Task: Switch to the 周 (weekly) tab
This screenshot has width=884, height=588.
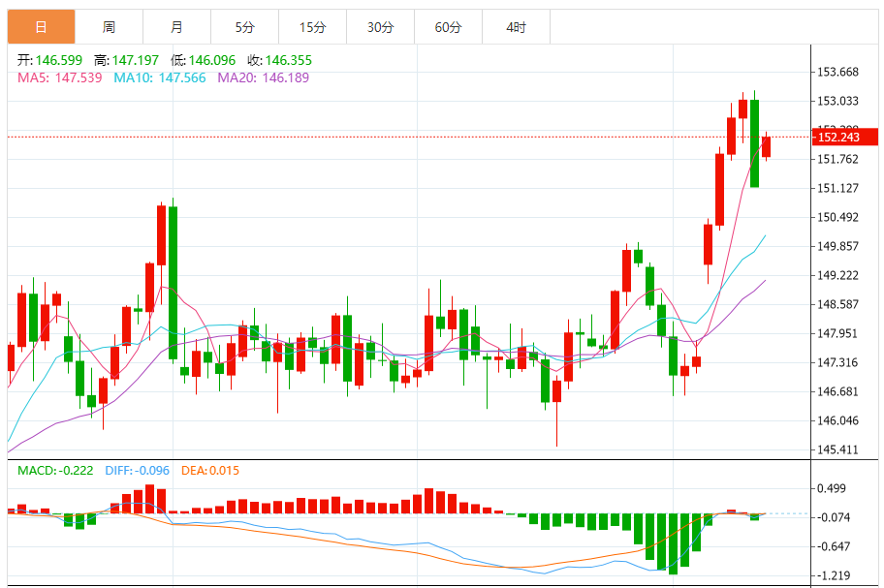Action: tap(109, 27)
